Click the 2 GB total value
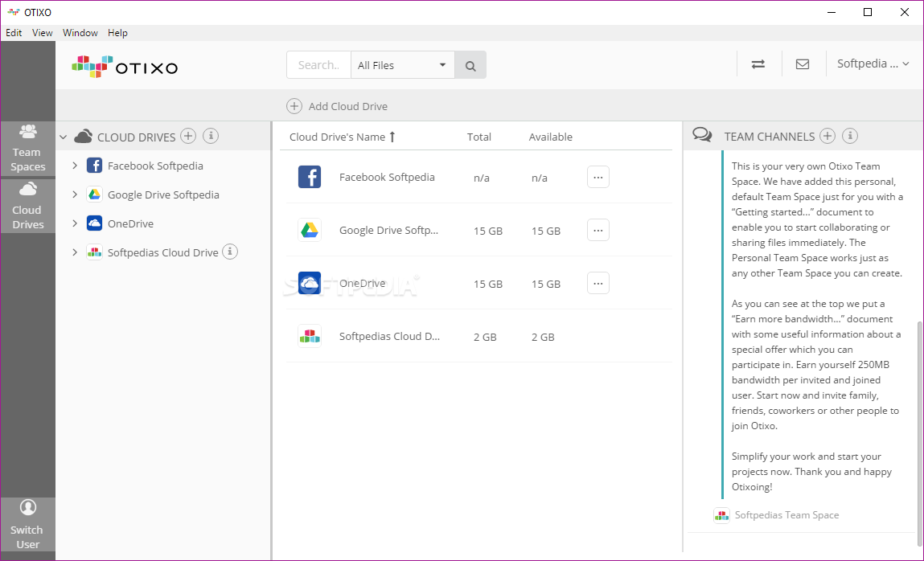 [x=485, y=337]
